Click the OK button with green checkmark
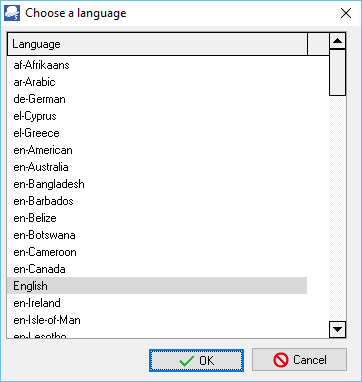 pyautogui.click(x=197, y=360)
